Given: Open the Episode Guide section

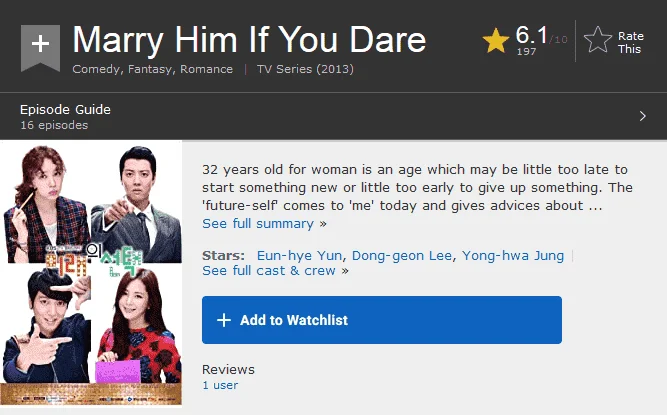Looking at the screenshot, I should (x=66, y=110).
